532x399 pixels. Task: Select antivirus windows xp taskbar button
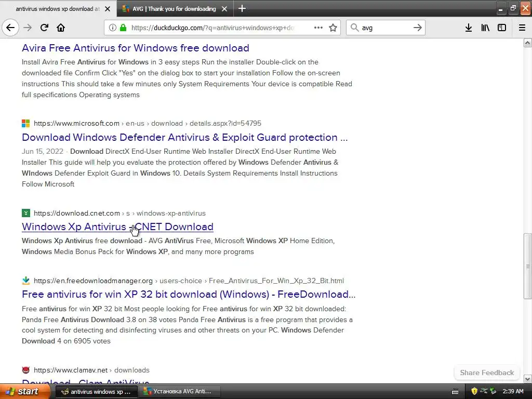pyautogui.click(x=96, y=392)
